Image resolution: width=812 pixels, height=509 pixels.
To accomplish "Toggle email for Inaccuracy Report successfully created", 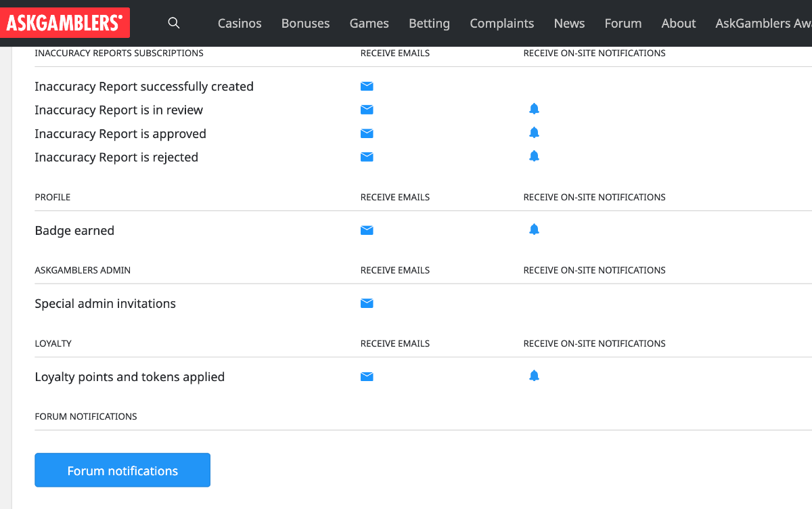I will (367, 86).
